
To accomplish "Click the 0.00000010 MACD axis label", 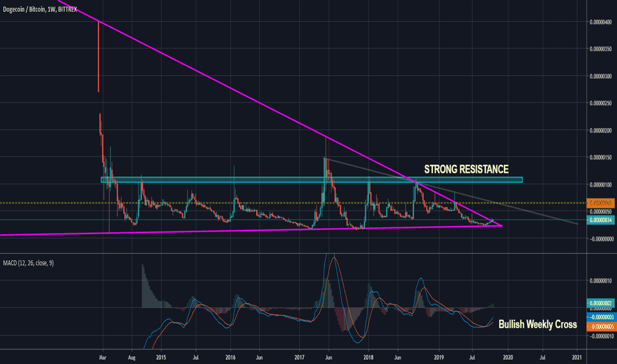I will pos(600,281).
